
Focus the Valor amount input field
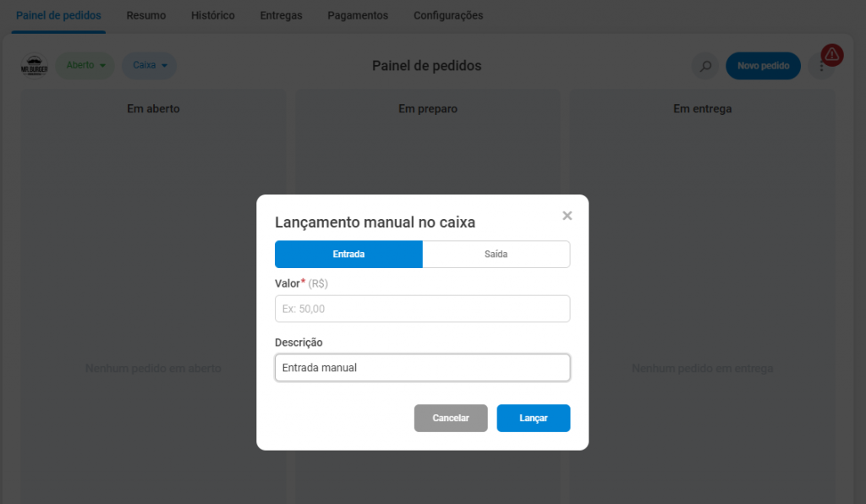pos(422,309)
